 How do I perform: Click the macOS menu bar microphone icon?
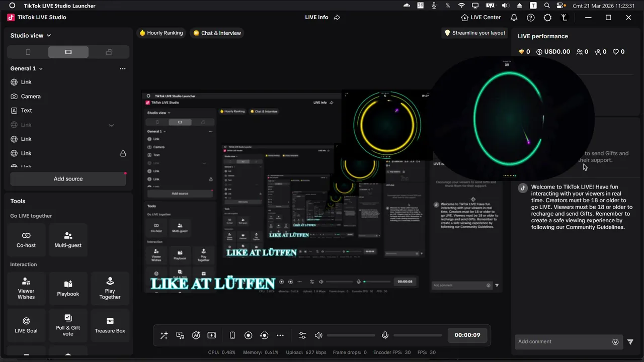click(x=434, y=6)
